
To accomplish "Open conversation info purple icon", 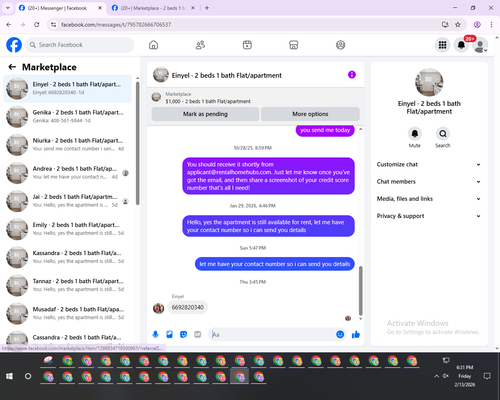I will (352, 75).
